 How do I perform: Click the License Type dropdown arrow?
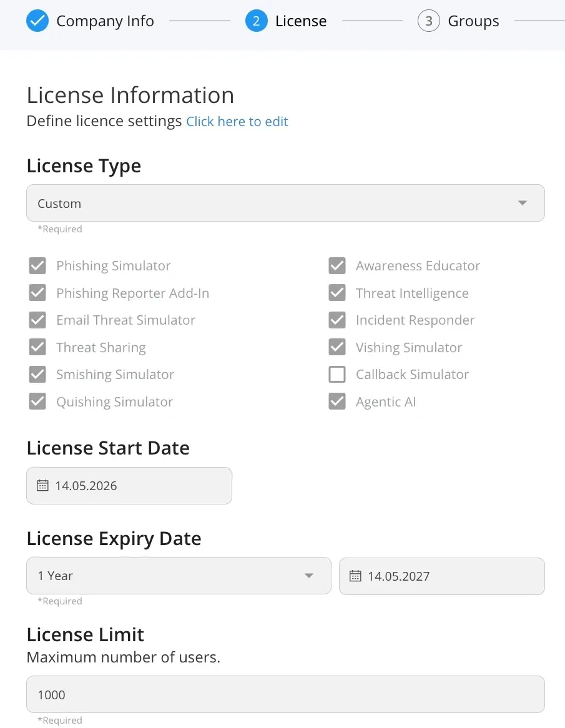point(523,203)
